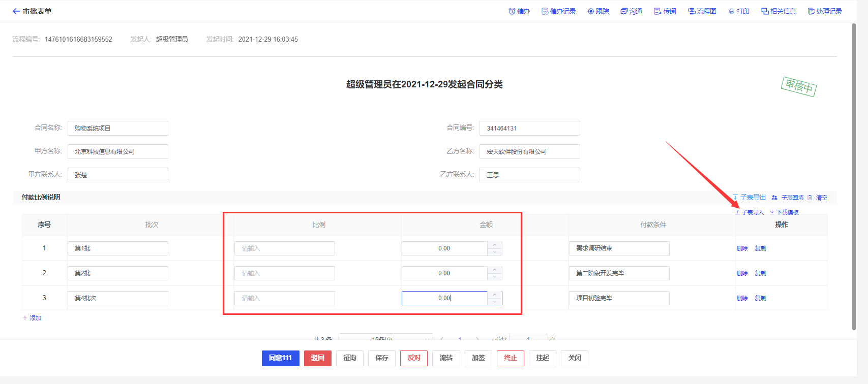Click 子表导入 to import subtable

pos(752,212)
